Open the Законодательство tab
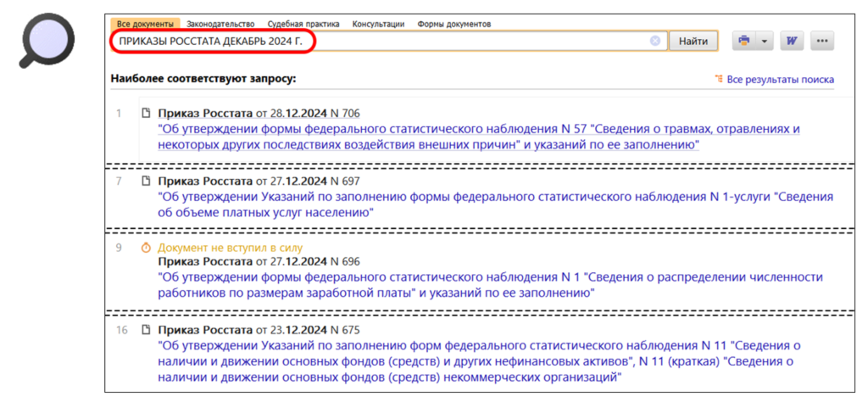 tap(220, 24)
